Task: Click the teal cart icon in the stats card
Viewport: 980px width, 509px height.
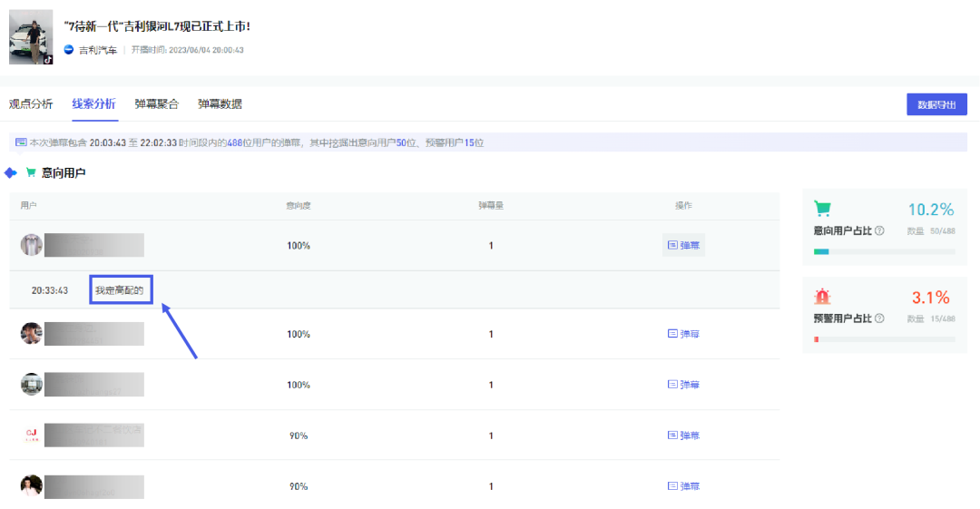Action: (822, 209)
